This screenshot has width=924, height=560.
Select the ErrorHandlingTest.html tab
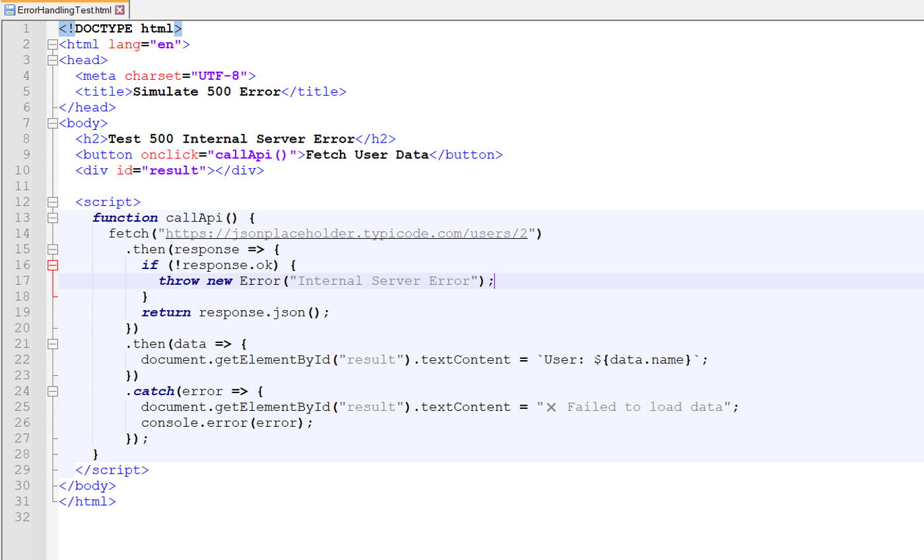pyautogui.click(x=65, y=10)
